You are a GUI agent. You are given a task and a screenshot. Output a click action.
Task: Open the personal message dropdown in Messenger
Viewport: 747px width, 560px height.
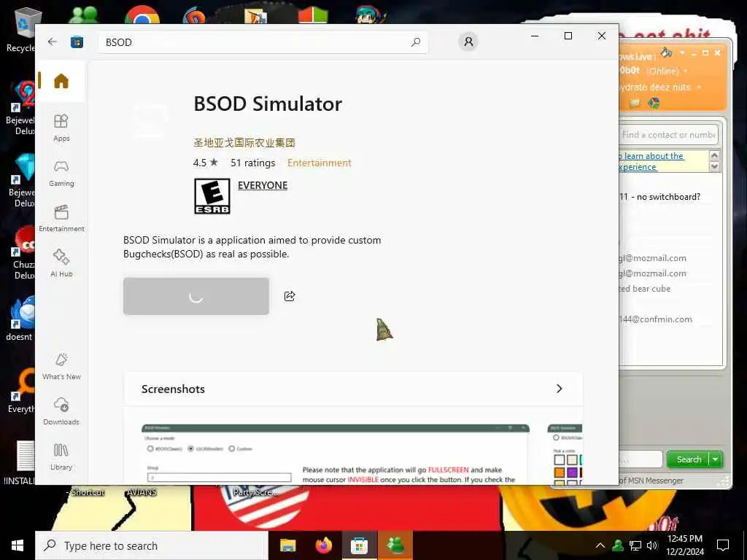[699, 87]
